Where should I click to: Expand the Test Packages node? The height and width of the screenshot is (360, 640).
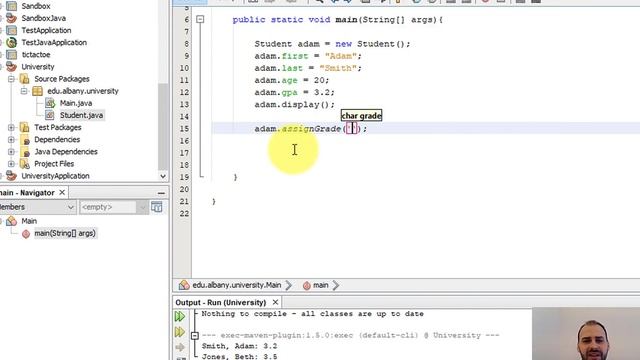(x=11, y=127)
